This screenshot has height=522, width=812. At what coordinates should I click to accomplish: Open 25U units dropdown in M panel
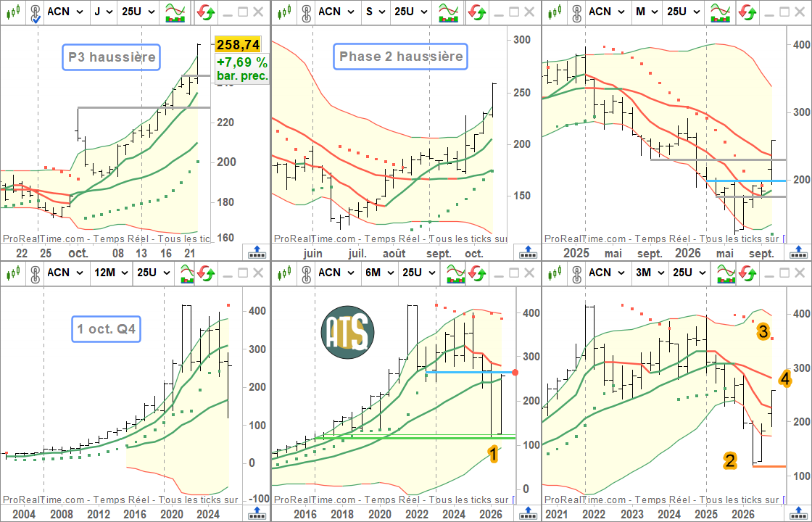coord(684,12)
